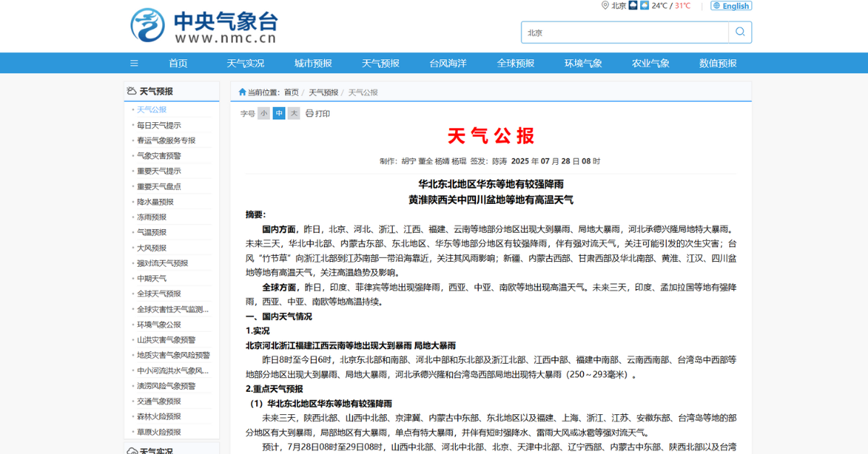This screenshot has width=868, height=454.
Task: Open the 天气预报 navigation menu
Action: click(x=380, y=63)
